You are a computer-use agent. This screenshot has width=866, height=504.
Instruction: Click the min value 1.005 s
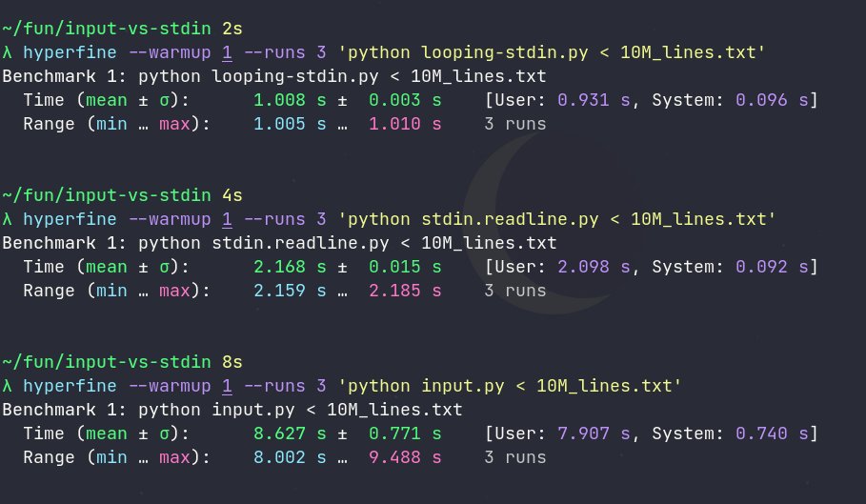coord(290,124)
